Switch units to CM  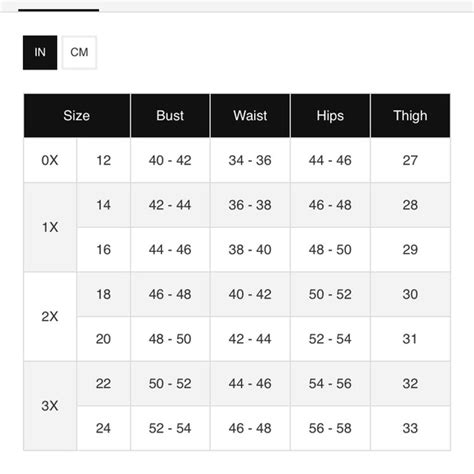pyautogui.click(x=79, y=52)
